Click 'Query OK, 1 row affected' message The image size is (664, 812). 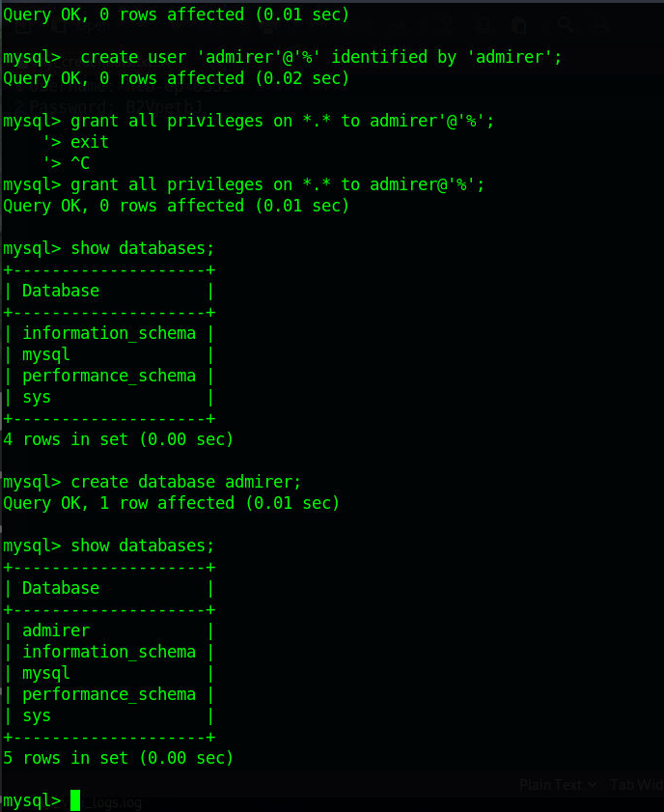pyautogui.click(x=171, y=503)
